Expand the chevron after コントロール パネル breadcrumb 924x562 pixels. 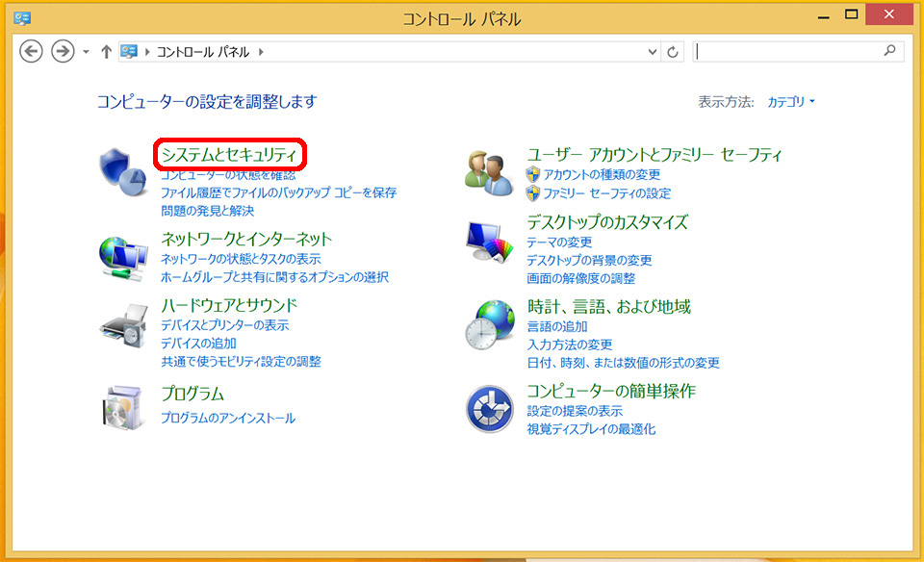pyautogui.click(x=261, y=52)
